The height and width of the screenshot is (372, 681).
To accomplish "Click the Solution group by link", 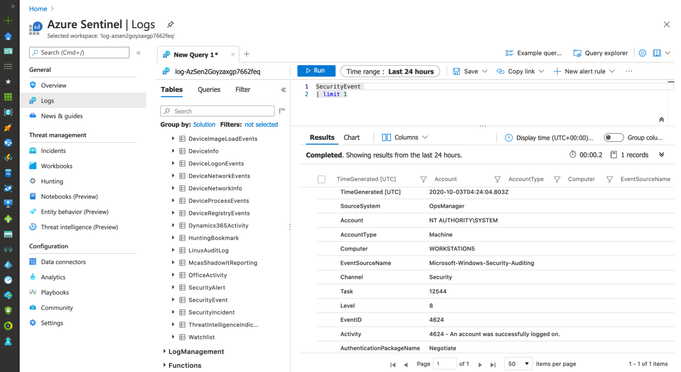I will click(204, 125).
